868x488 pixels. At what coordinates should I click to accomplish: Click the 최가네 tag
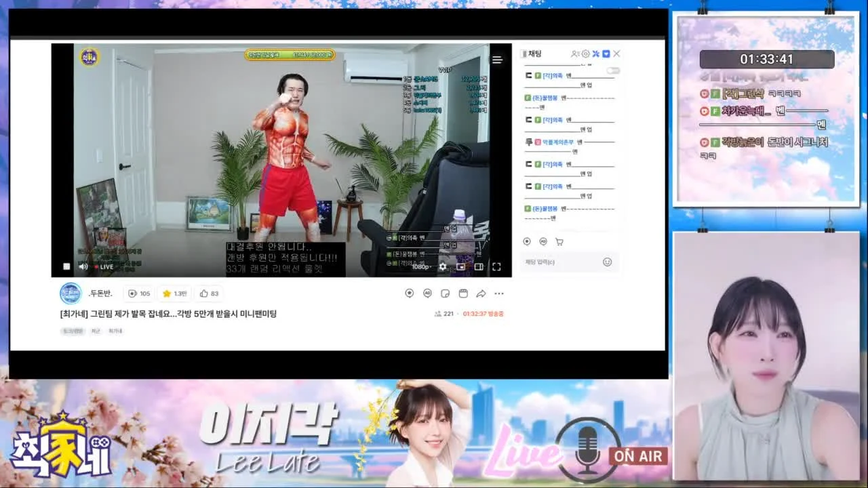tap(116, 331)
